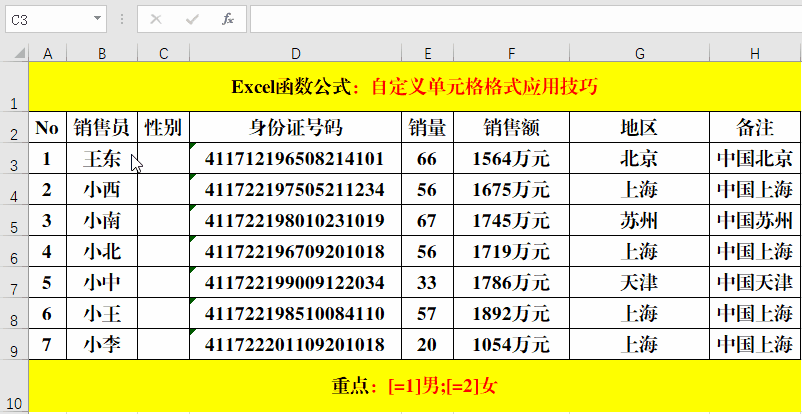Select the sales amount cell '1892万元'
Viewport: 802px width, 414px height.
click(x=511, y=313)
